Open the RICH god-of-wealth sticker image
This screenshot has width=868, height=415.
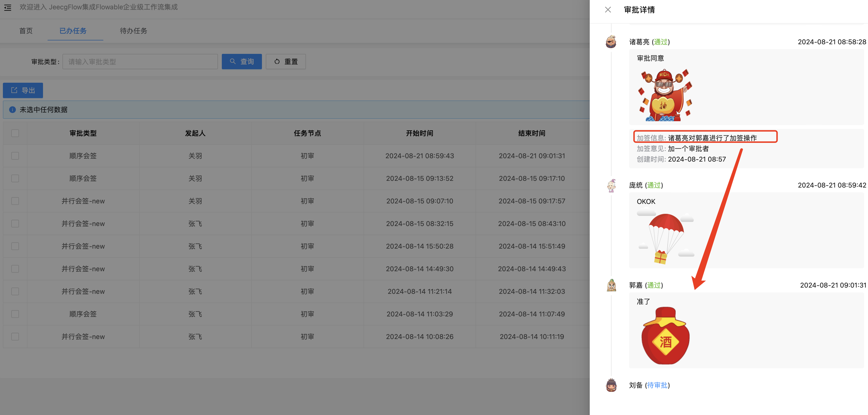coord(665,95)
